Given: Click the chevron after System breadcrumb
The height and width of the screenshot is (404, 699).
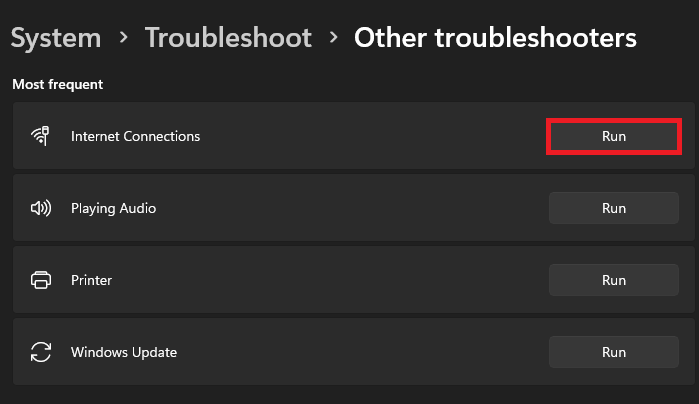Looking at the screenshot, I should [123, 38].
